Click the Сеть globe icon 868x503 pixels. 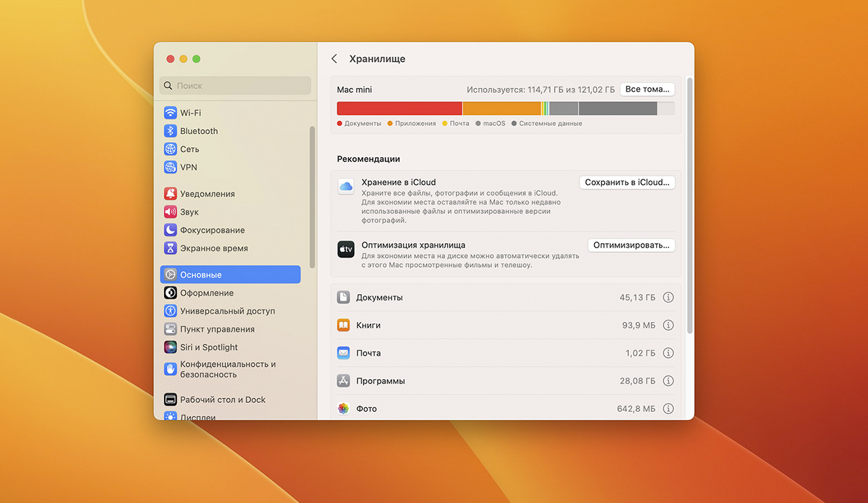point(170,149)
